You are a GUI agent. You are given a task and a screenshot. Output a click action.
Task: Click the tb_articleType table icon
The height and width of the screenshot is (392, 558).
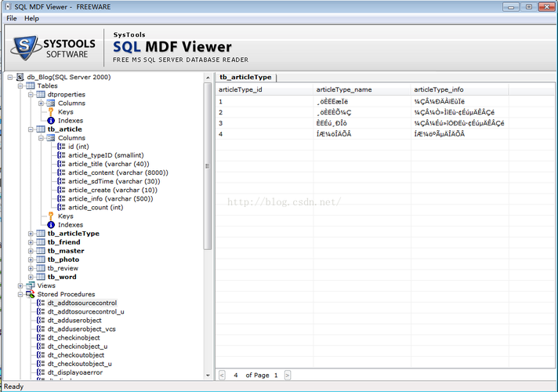[x=41, y=234]
